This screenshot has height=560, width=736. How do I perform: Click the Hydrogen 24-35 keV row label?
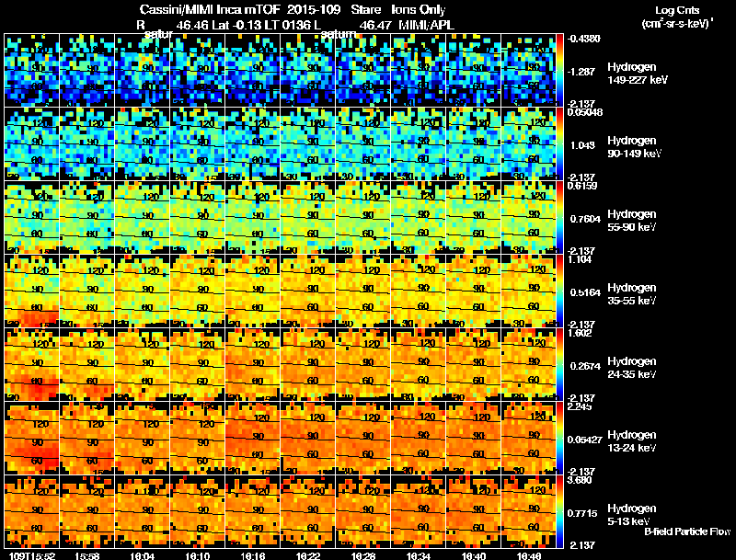click(632, 368)
